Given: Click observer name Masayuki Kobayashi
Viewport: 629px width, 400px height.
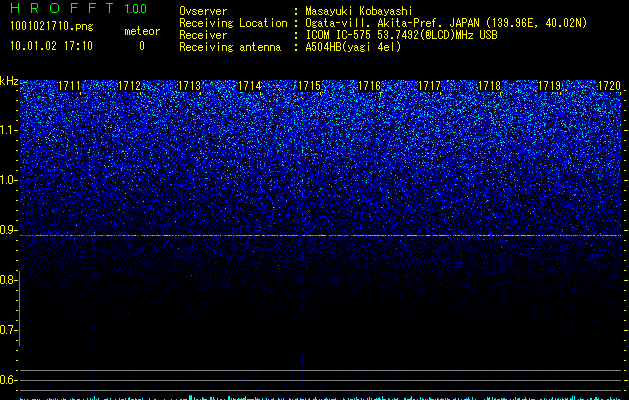Looking at the screenshot, I should (x=359, y=11).
